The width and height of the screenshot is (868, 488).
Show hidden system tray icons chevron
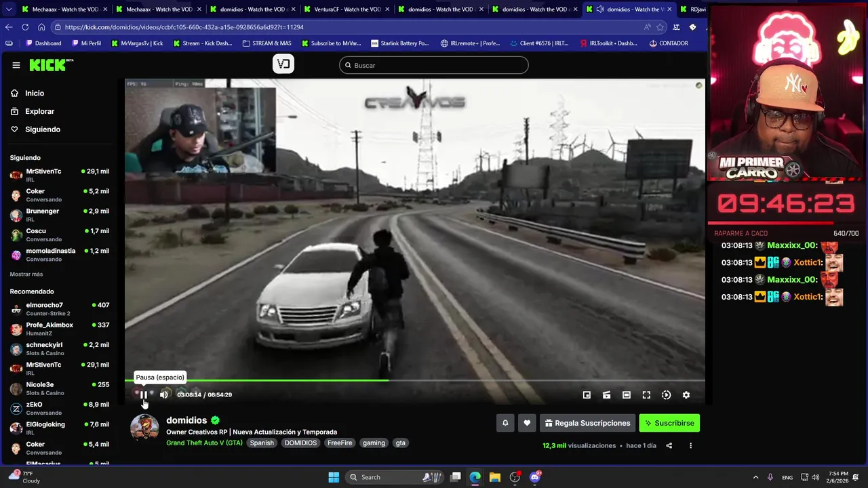coord(755,477)
